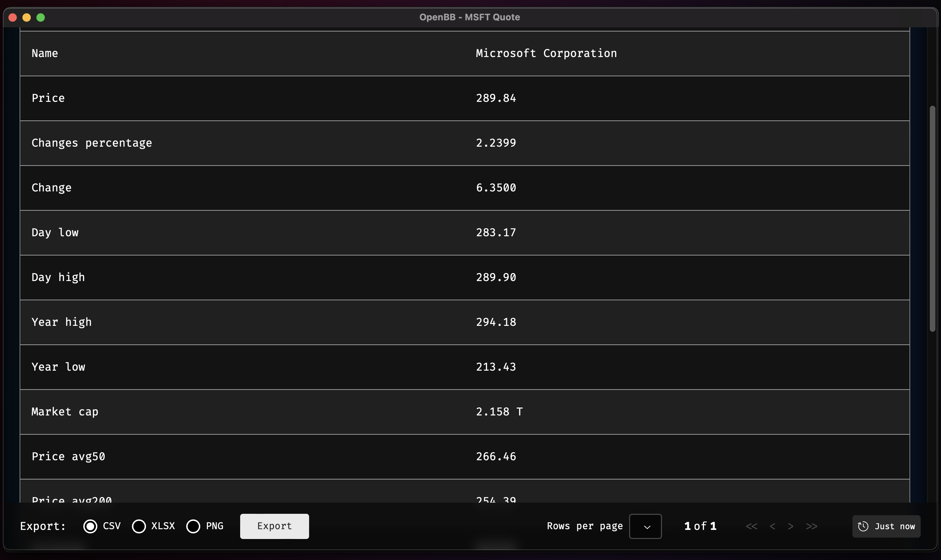Click the Export button
Image resolution: width=941 pixels, height=560 pixels.
pyautogui.click(x=274, y=526)
